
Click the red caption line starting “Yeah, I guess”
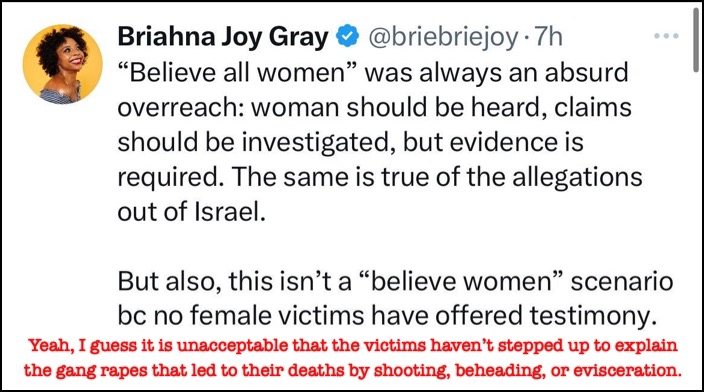tap(353, 346)
